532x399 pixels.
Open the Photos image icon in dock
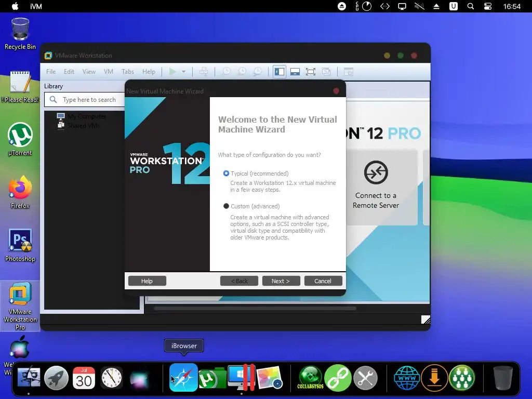click(270, 377)
